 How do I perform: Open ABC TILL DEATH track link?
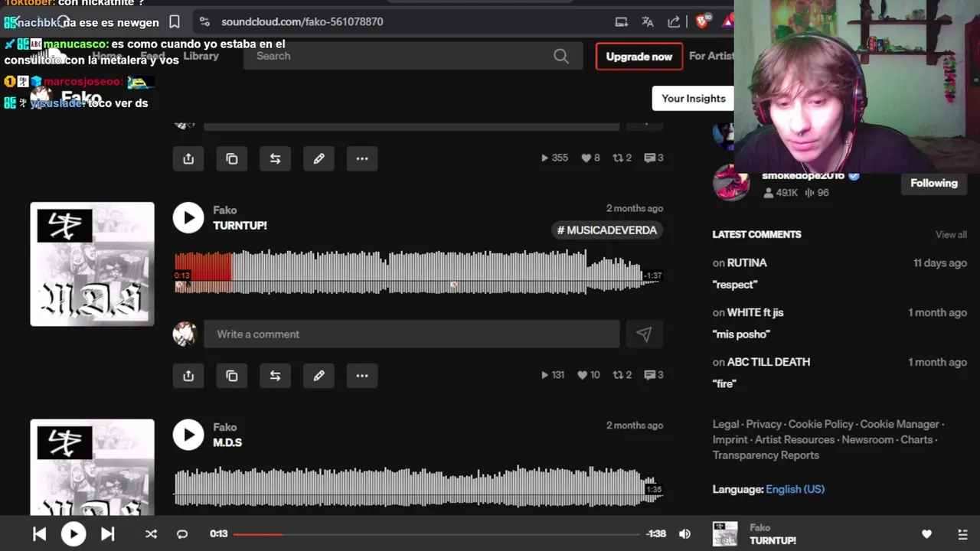click(x=768, y=362)
